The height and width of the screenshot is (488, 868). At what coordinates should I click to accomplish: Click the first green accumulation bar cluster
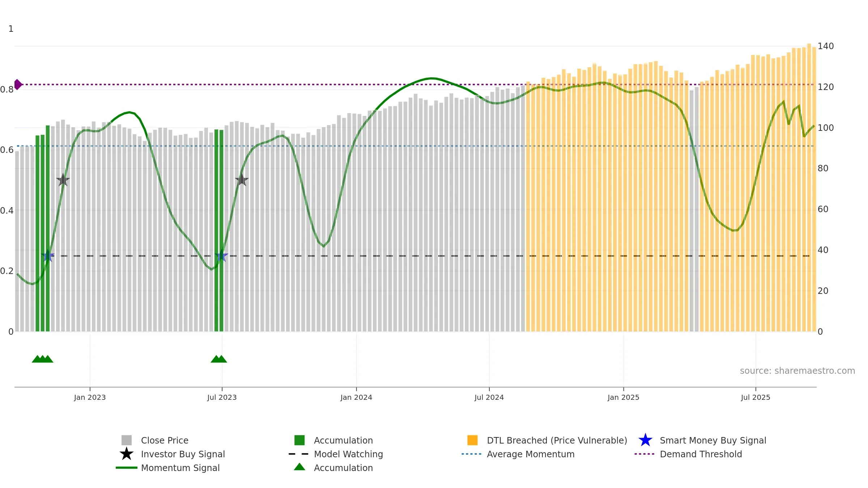coord(43,228)
